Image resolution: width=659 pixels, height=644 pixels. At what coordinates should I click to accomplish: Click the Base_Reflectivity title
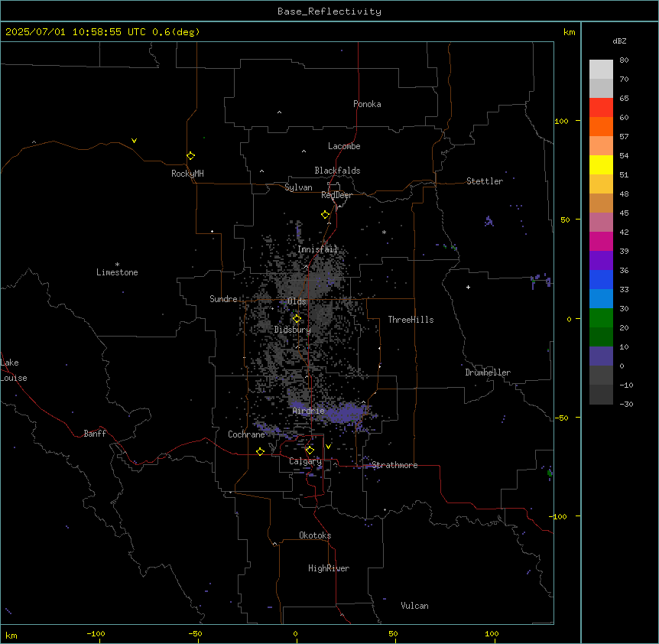(329, 11)
